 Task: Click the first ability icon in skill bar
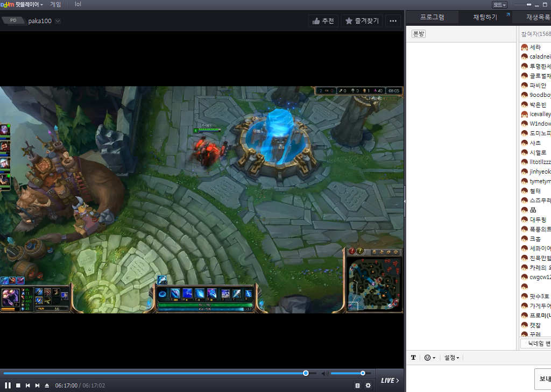[x=175, y=293]
